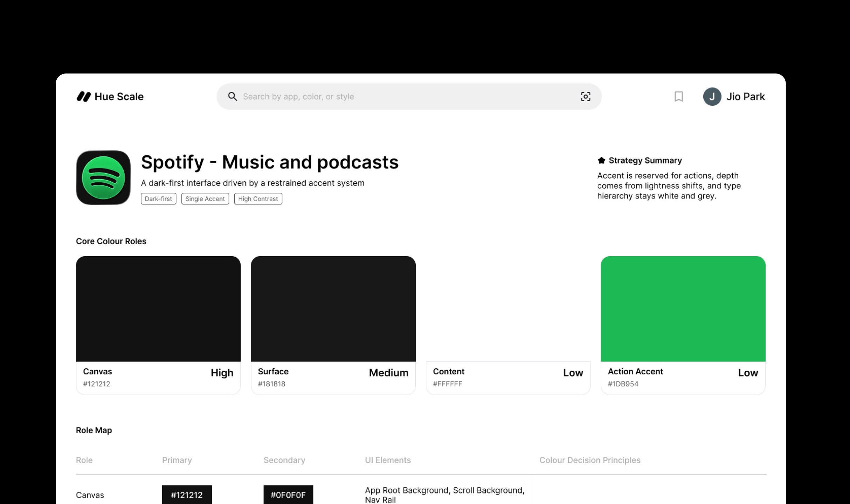The height and width of the screenshot is (504, 850).
Task: Click the #121212 primary chip in Role Map
Action: click(187, 495)
